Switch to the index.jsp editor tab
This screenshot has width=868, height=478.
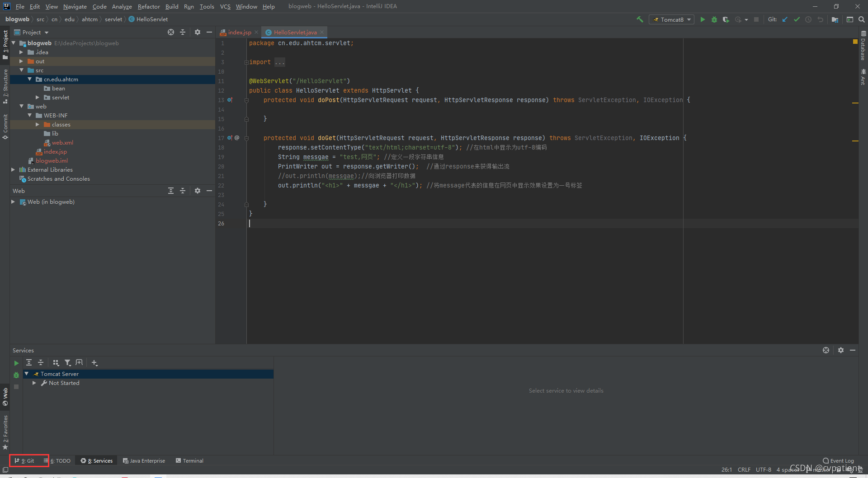click(x=239, y=32)
